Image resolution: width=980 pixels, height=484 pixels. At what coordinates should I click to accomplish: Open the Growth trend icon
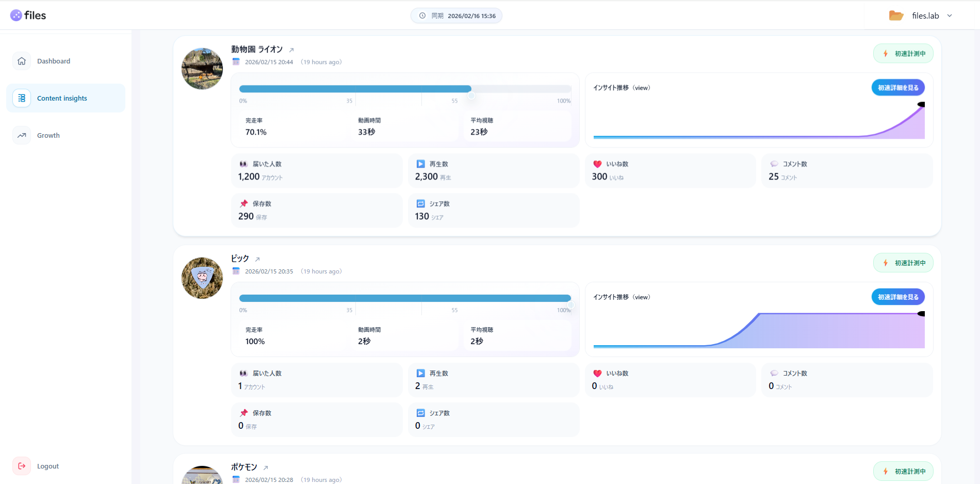22,135
